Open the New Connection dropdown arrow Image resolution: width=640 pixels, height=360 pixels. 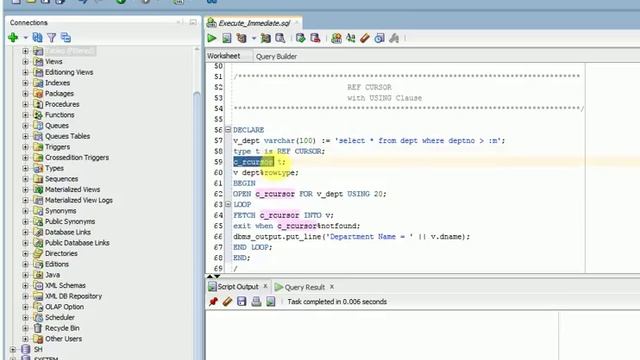tap(25, 38)
